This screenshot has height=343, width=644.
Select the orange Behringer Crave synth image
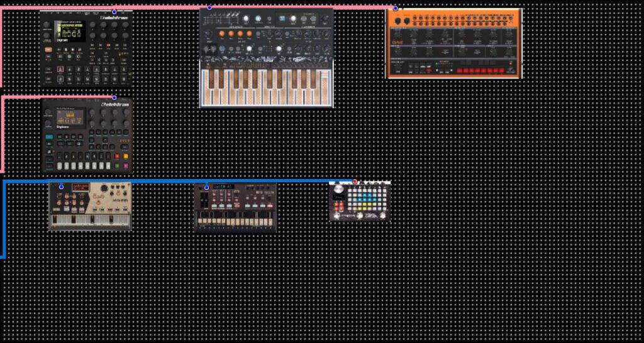coord(454,43)
